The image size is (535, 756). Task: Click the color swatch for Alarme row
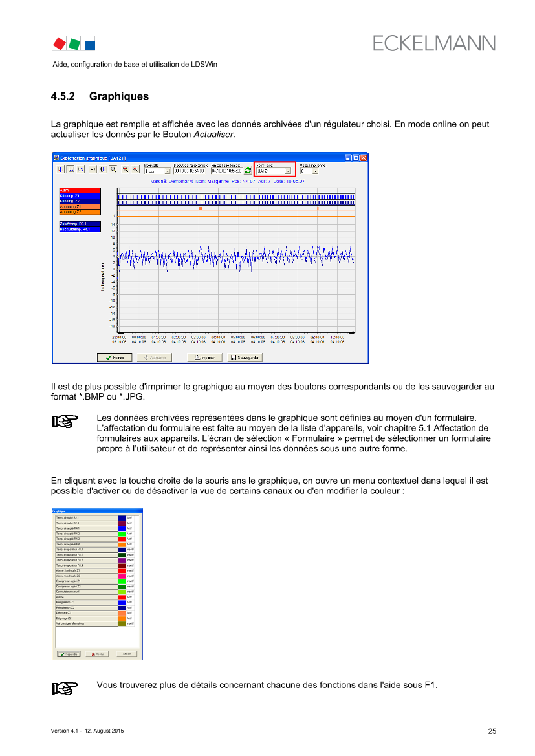click(122, 597)
